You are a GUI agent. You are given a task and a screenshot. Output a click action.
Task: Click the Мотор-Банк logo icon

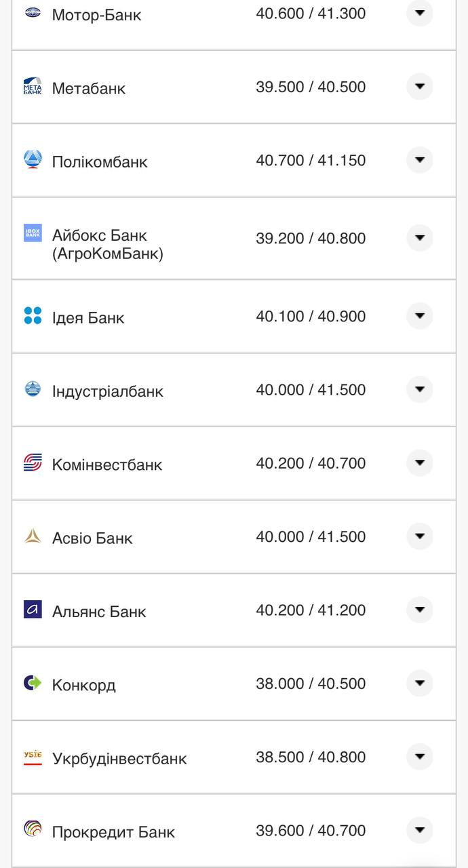33,12
